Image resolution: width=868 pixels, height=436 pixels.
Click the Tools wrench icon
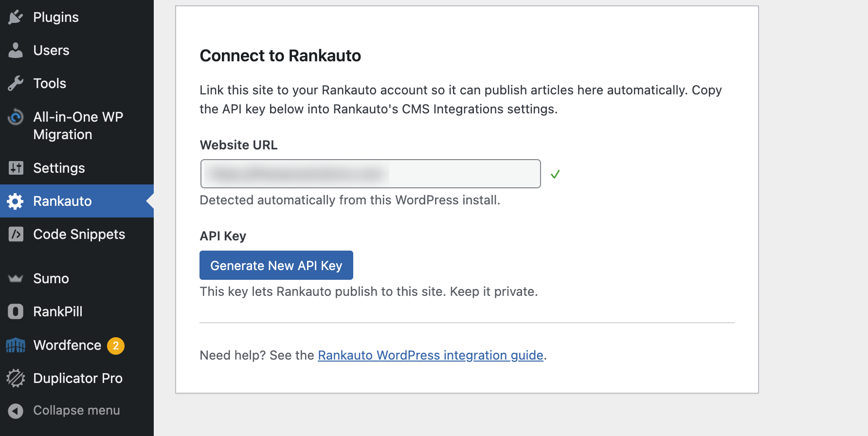[x=16, y=83]
